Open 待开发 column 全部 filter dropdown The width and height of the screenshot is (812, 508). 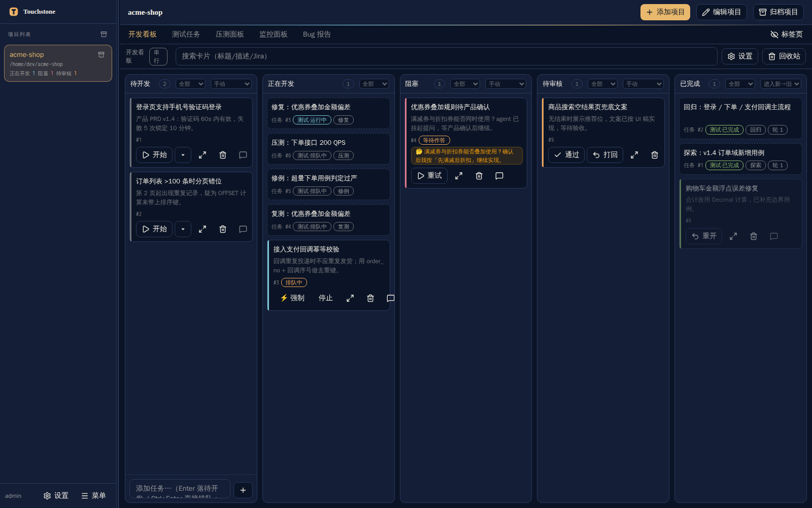(190, 84)
